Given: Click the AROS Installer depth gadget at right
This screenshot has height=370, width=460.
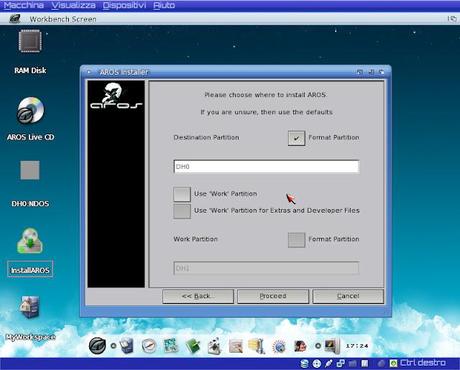Looking at the screenshot, I should pyautogui.click(x=382, y=72).
